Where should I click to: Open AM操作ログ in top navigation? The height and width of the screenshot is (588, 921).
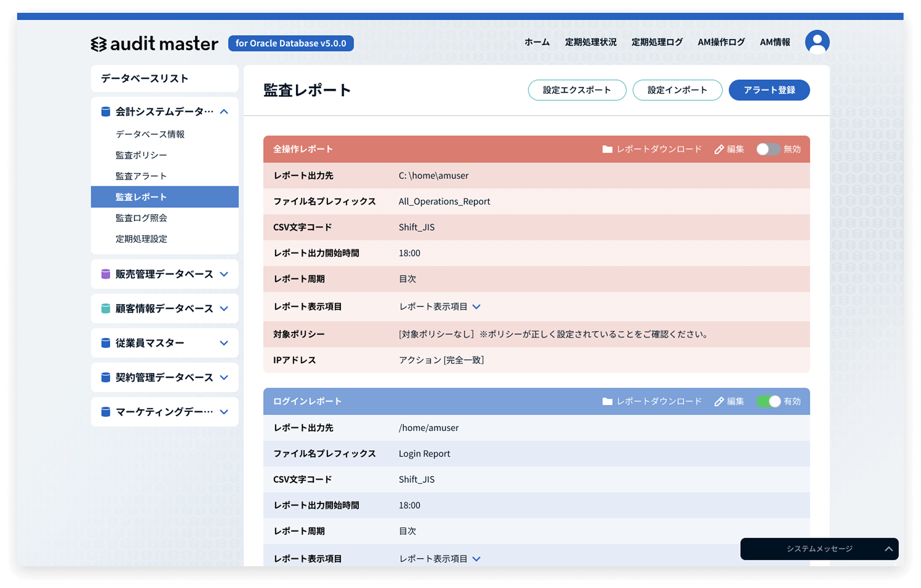click(x=721, y=42)
